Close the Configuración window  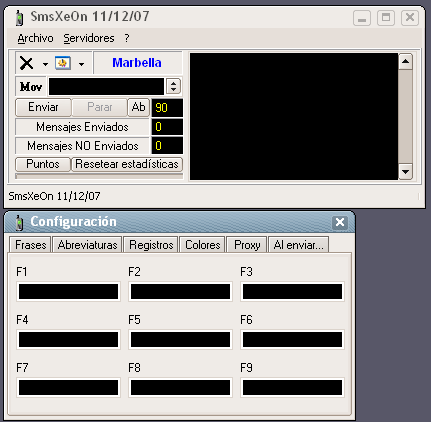(x=340, y=222)
